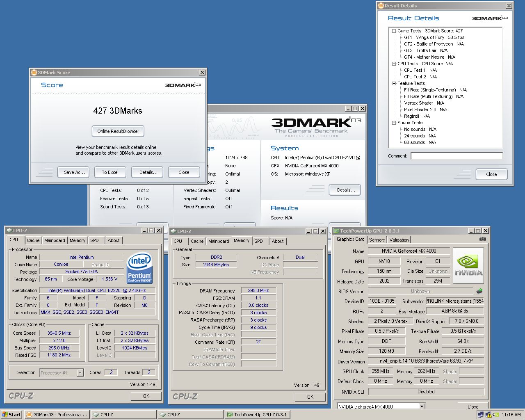Click Details... in the 3DMark Score window
Viewport: 525px width, 420px height.
148,172
